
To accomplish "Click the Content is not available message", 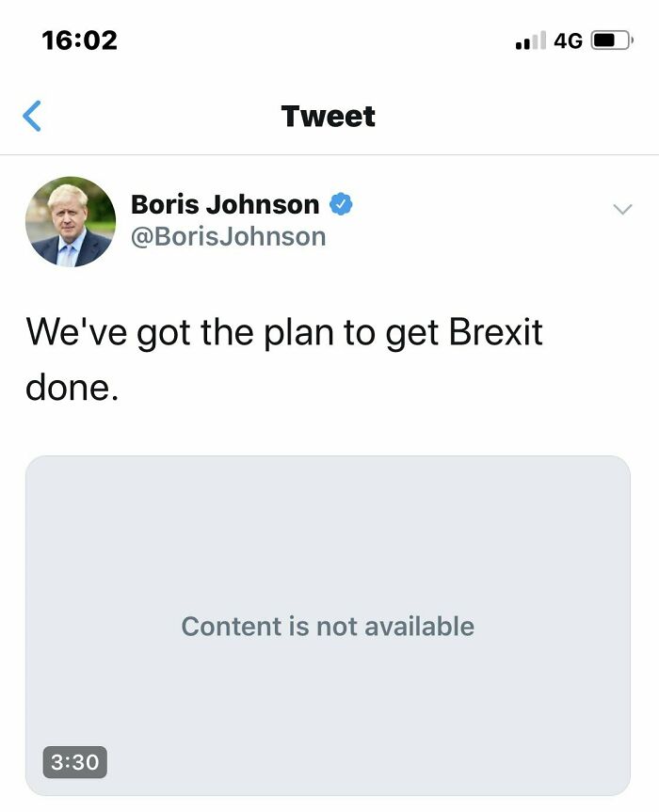I will (x=328, y=627).
